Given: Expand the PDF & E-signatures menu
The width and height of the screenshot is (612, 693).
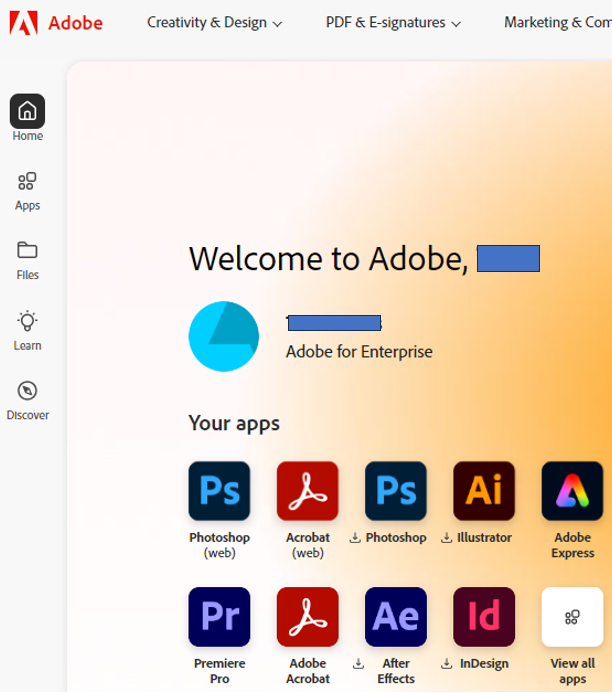Looking at the screenshot, I should click(393, 23).
